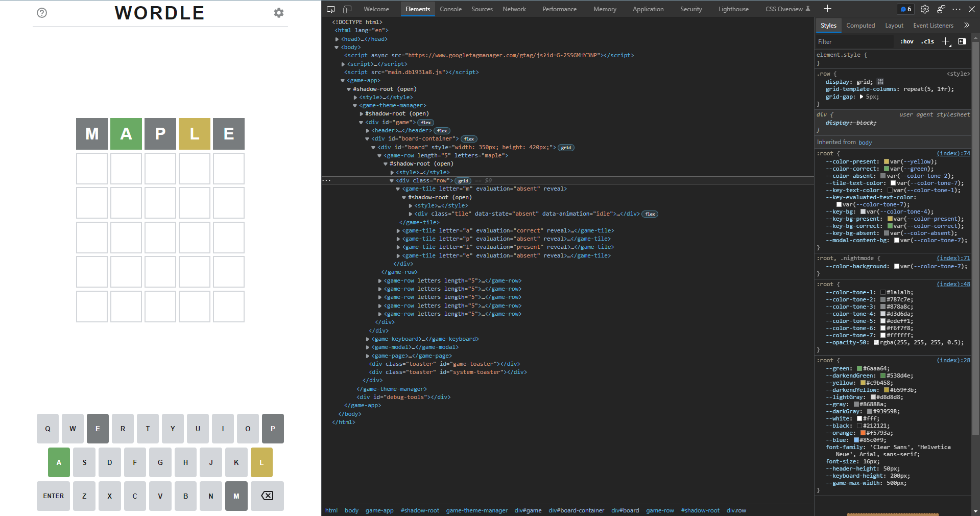This screenshot has width=980, height=516.
Task: Add a new DevTools tool tab with plus
Action: pyautogui.click(x=828, y=9)
